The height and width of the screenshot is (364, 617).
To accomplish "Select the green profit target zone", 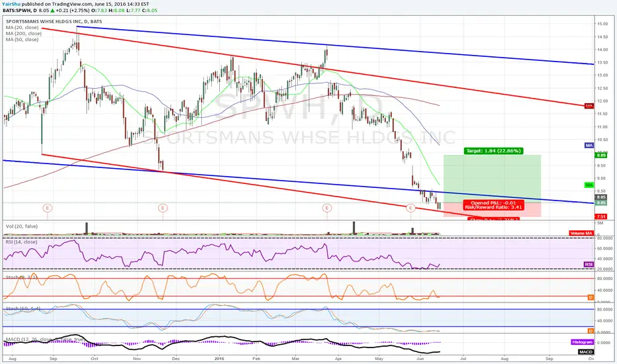I will tap(493, 178).
